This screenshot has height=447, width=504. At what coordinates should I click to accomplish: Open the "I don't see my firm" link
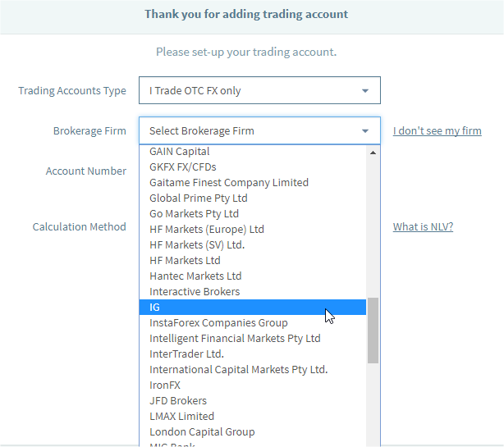point(437,130)
